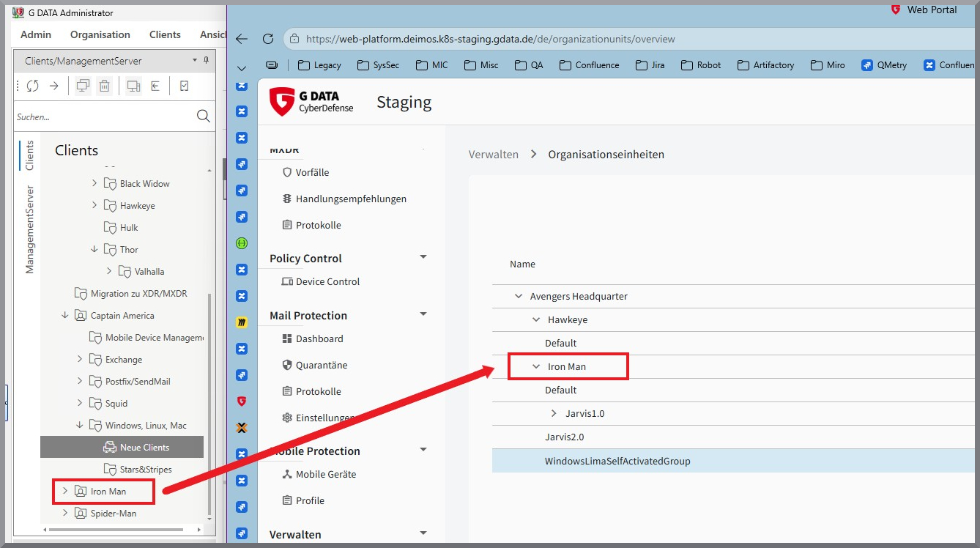Click the clipboard checkmark icon in the Clients toolbar
The width and height of the screenshot is (980, 548).
click(184, 86)
